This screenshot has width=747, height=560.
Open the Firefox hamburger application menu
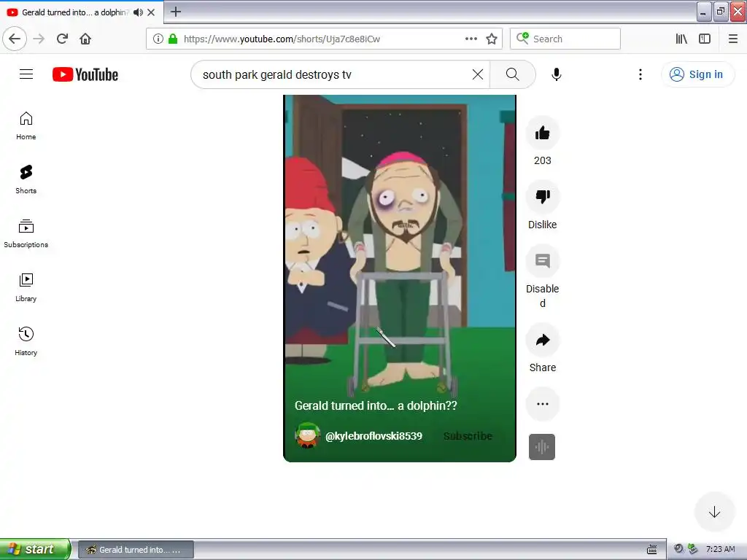(732, 39)
